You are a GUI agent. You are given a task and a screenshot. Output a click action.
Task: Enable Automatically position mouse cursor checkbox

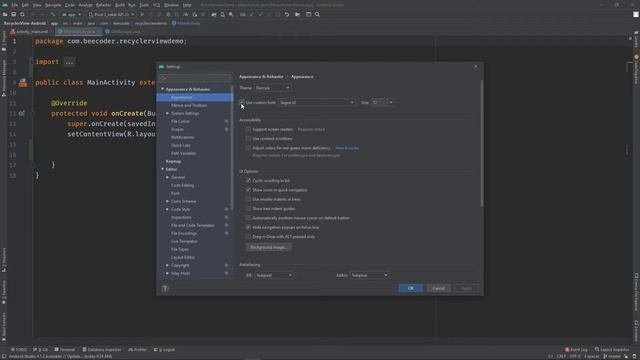click(x=248, y=218)
